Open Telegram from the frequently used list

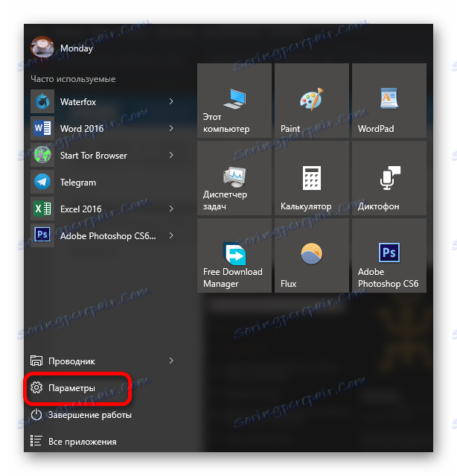tap(103, 182)
